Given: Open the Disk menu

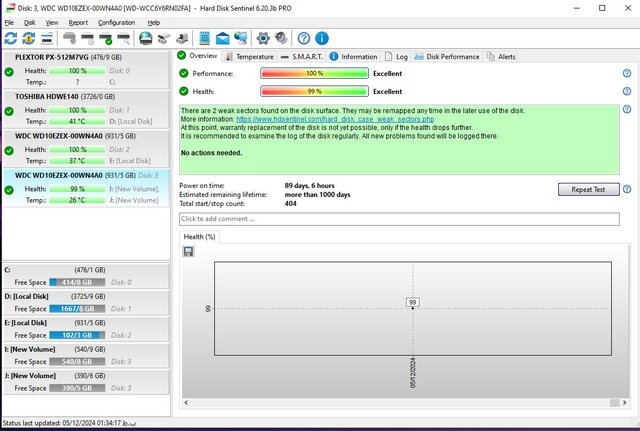Looking at the screenshot, I should pyautogui.click(x=29, y=21).
